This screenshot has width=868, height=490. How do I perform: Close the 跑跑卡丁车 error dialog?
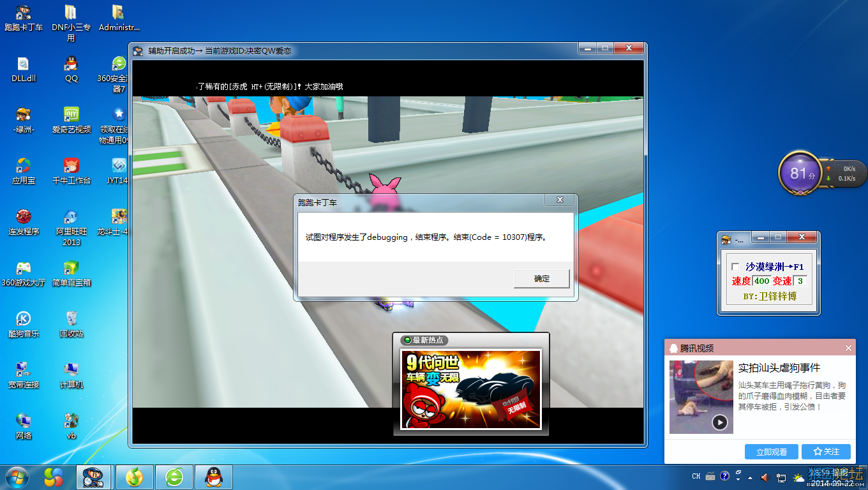(x=560, y=200)
